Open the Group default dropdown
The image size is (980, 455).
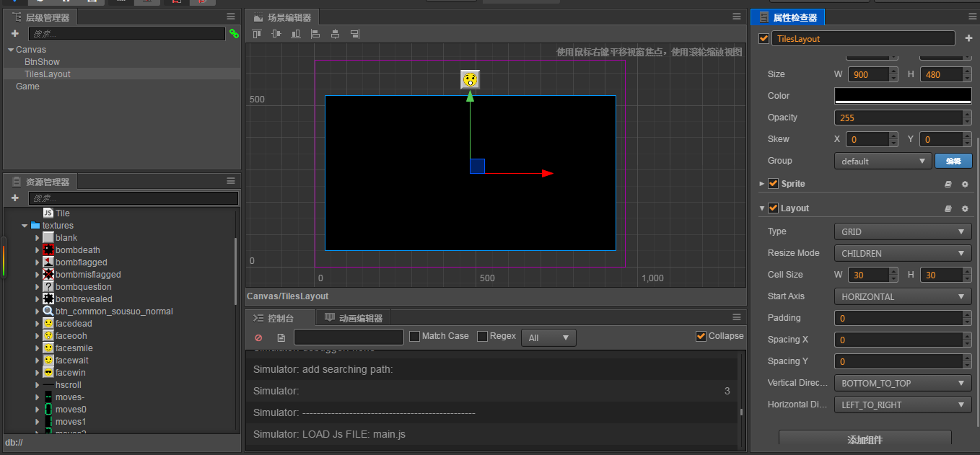point(883,161)
